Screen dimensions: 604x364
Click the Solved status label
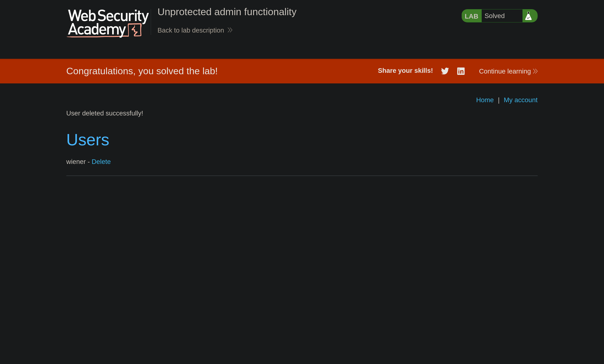[x=494, y=16]
